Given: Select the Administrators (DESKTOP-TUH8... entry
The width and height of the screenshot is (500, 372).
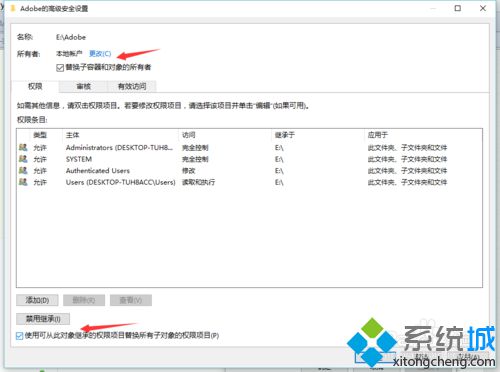Looking at the screenshot, I should coord(119,147).
